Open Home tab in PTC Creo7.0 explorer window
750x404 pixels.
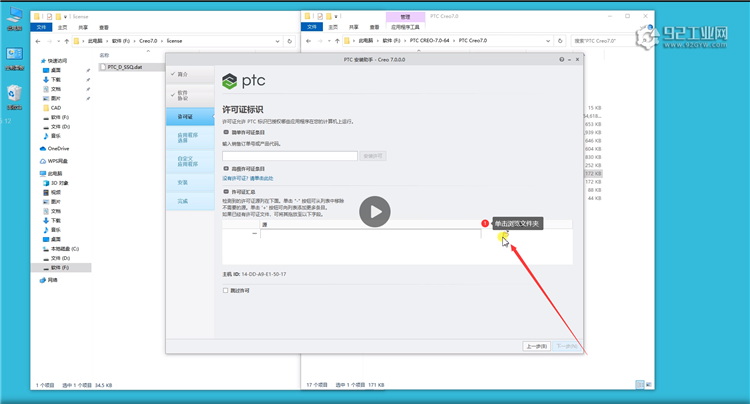(333, 27)
